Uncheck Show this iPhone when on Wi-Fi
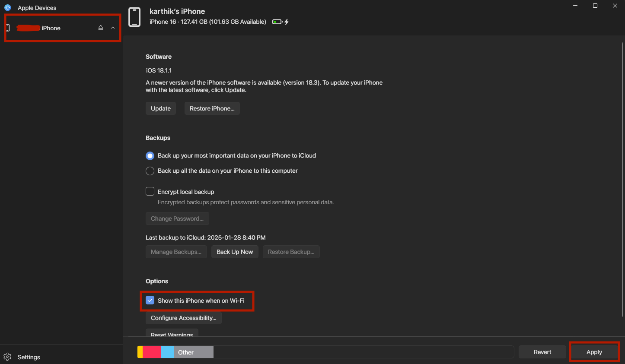The height and width of the screenshot is (364, 625). point(150,300)
